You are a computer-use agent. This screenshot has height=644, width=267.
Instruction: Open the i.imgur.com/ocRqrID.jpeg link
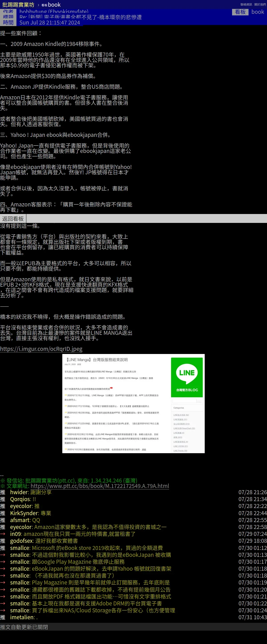coord(41,349)
